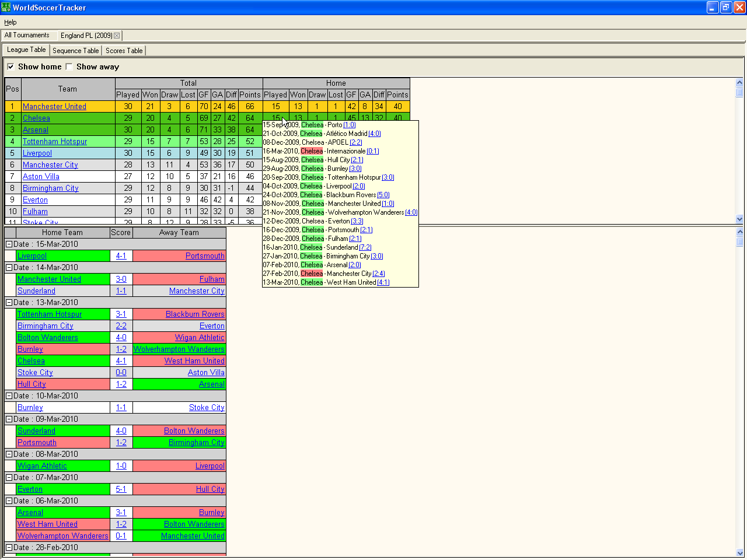Open the 1-1 Sunderland vs Manchester City score
Screen dimensions: 747x560
pos(121,291)
